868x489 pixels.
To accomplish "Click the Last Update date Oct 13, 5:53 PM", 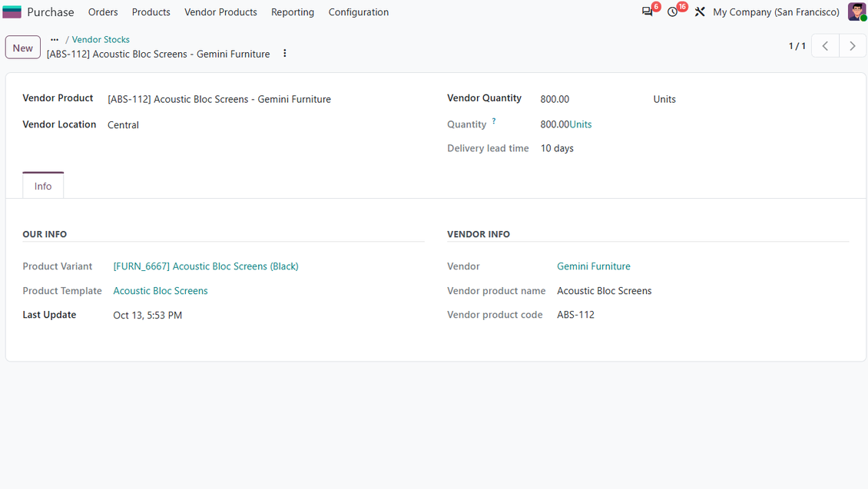I will tap(147, 316).
